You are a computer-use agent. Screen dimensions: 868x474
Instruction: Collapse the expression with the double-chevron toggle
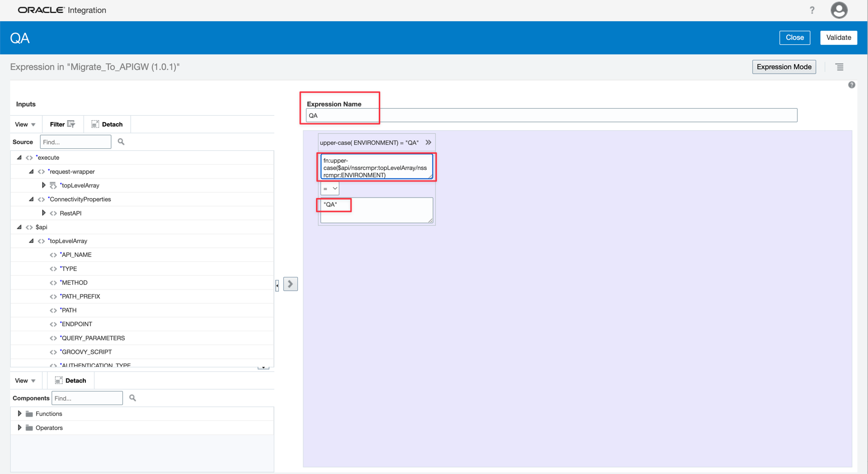coord(428,142)
